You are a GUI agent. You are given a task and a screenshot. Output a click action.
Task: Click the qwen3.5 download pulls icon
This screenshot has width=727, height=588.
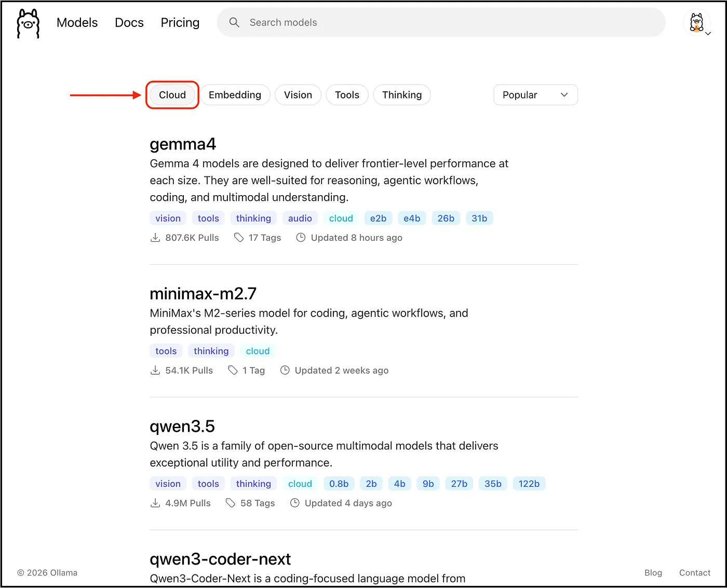pyautogui.click(x=155, y=503)
